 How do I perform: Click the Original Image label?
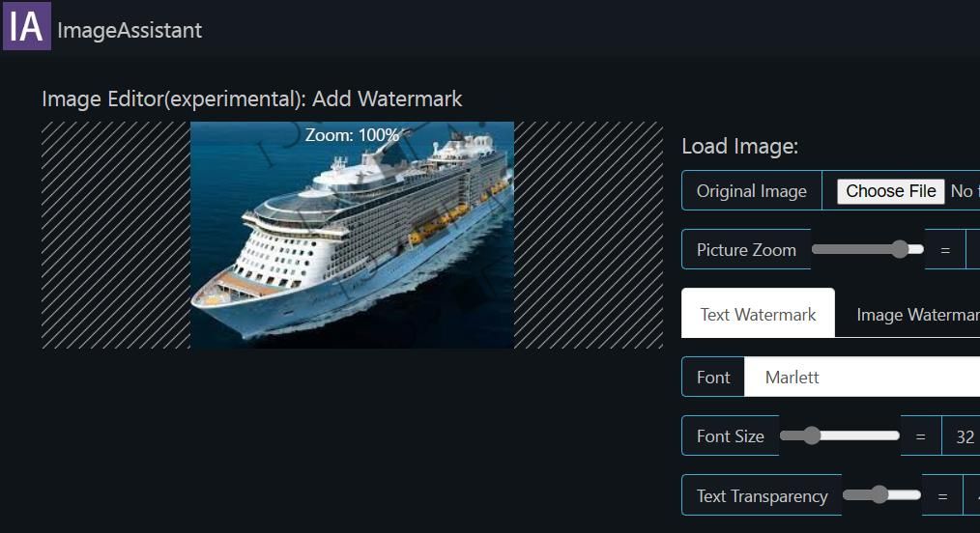click(751, 191)
